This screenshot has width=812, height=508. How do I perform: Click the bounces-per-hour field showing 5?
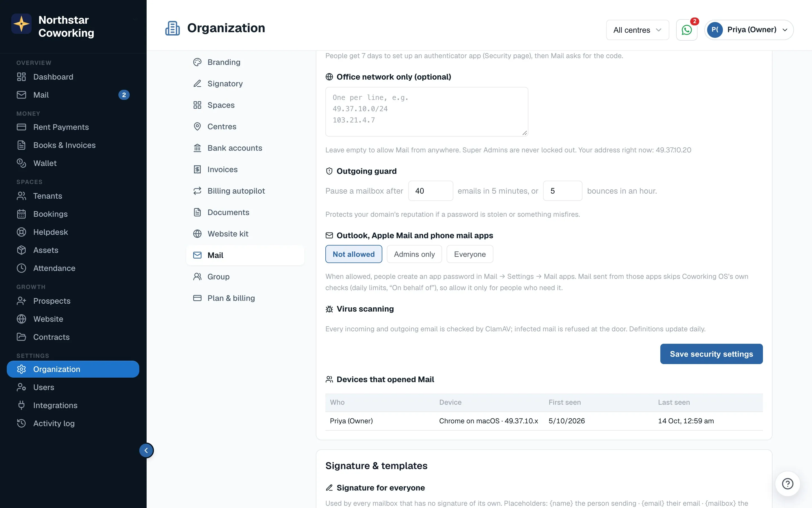pos(562,191)
